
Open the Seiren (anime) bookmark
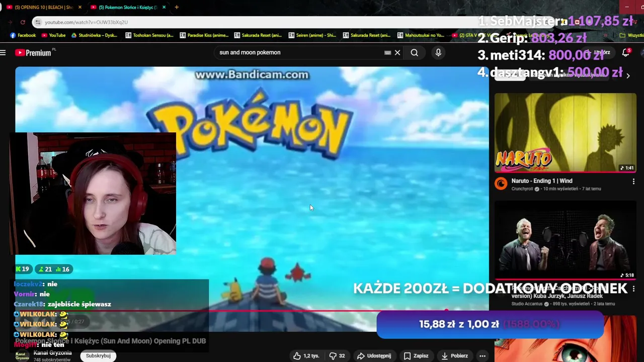[312, 35]
